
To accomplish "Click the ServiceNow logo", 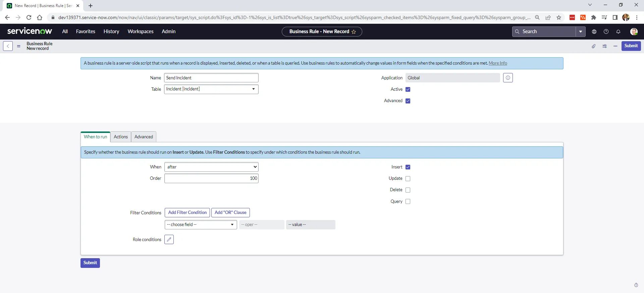I will [30, 31].
